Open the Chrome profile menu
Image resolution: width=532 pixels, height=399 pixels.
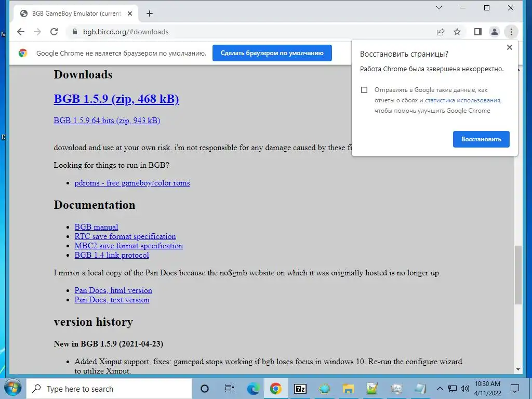tap(495, 32)
